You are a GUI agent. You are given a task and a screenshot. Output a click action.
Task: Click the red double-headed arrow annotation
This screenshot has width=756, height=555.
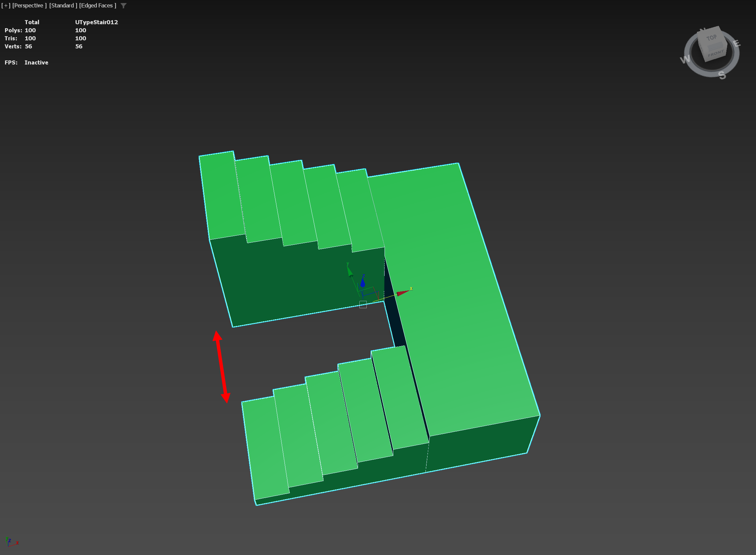[x=221, y=366]
